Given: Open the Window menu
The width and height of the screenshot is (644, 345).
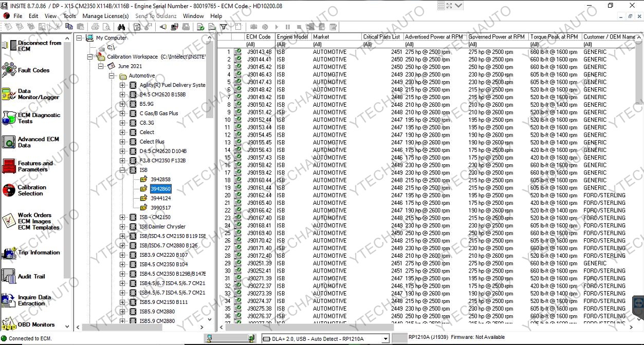Looking at the screenshot, I should pos(193,16).
